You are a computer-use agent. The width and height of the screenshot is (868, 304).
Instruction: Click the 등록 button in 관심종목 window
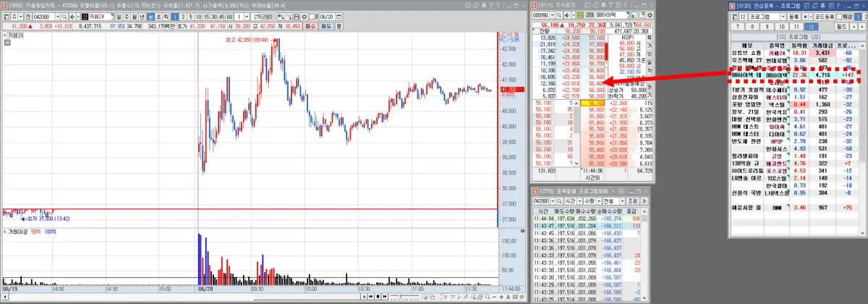point(794,17)
